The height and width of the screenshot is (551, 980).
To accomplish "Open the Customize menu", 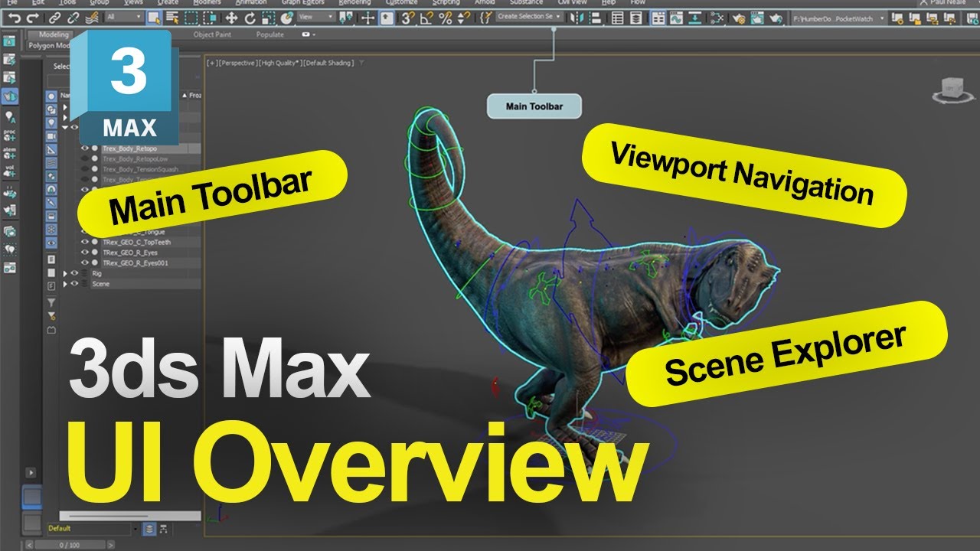I will [x=402, y=2].
